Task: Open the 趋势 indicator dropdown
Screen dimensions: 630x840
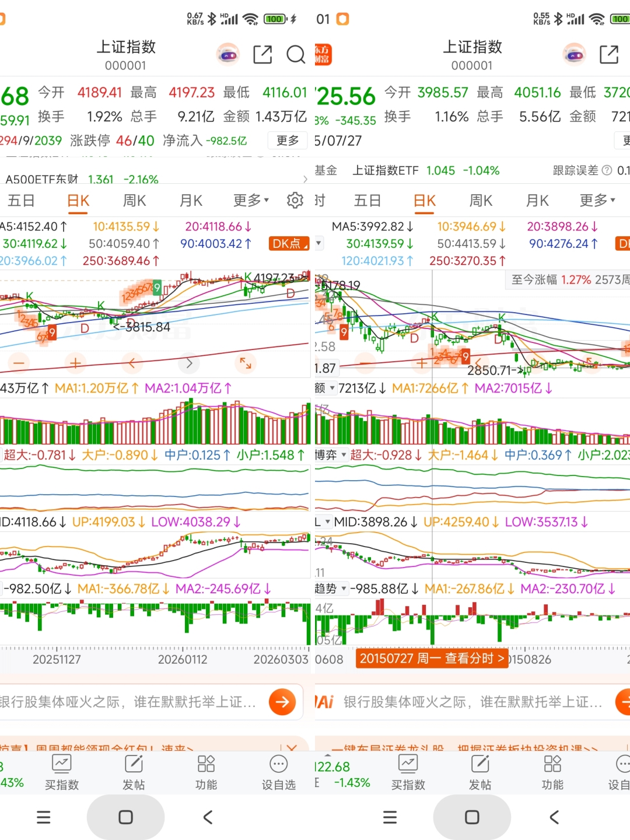Action: click(331, 589)
